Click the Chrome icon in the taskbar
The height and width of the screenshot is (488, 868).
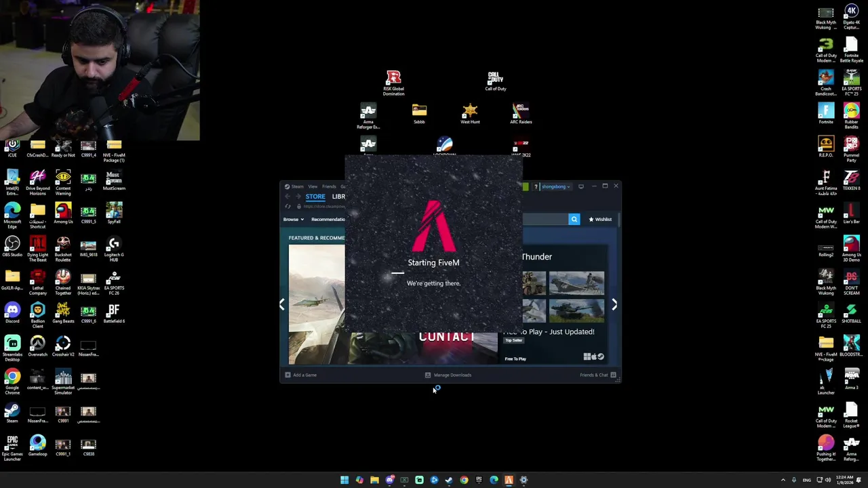(x=464, y=480)
